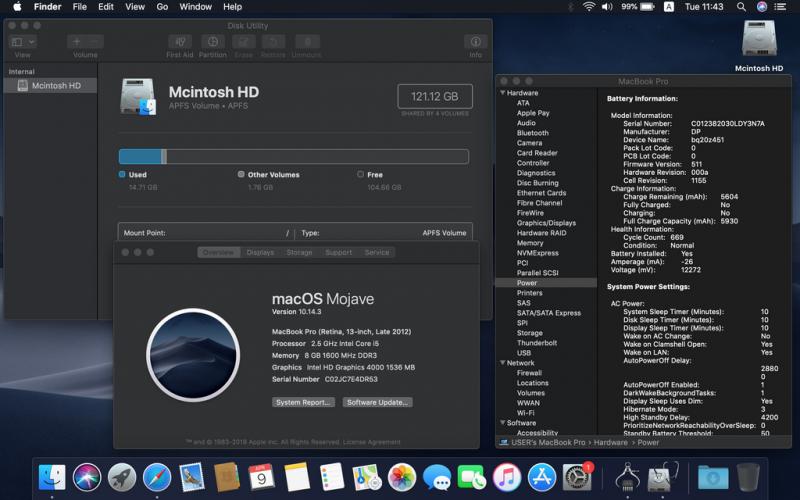The image size is (800, 500).
Task: Open Launchpad rocket icon in Dock
Action: pos(122,478)
